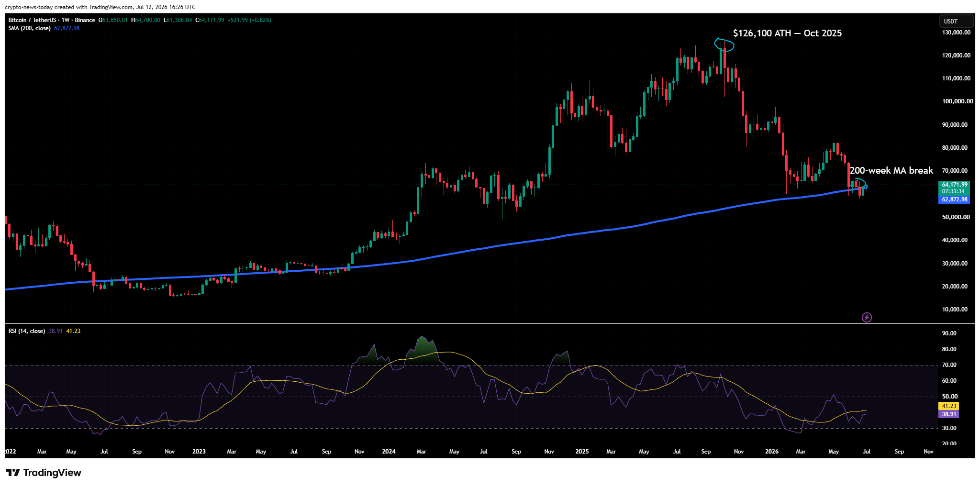Click the purple 38.91 RSI value label
The height and width of the screenshot is (487, 980).
pos(949,414)
